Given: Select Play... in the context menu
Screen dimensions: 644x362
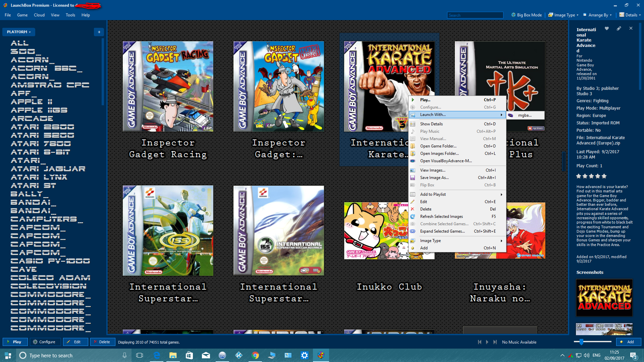Looking at the screenshot, I should pos(458,100).
